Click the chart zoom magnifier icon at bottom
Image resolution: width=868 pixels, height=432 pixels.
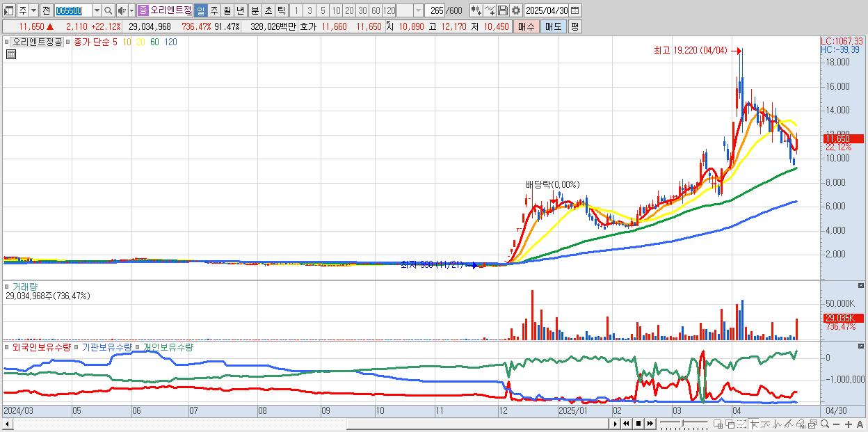[x=824, y=424]
